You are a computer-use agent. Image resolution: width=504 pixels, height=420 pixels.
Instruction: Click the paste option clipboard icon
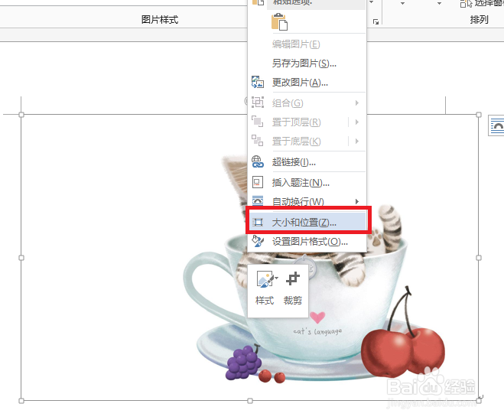tap(279, 22)
